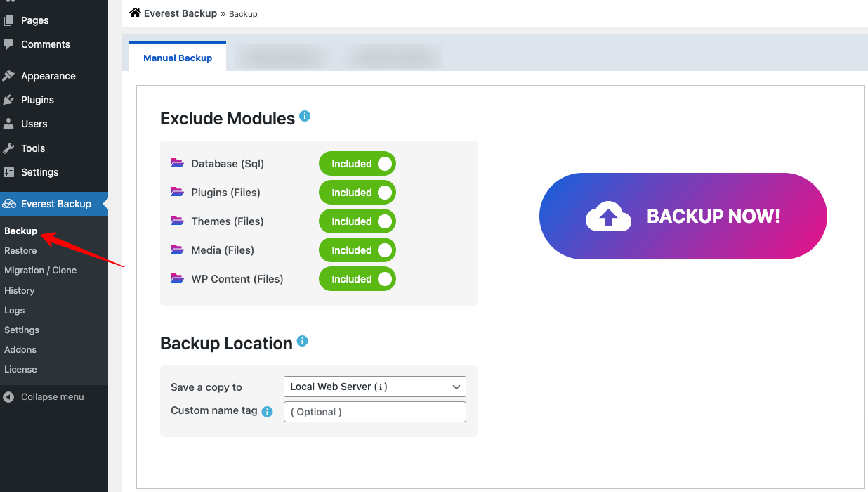Open the Comments menu link
This screenshot has width=868, height=492.
click(46, 44)
